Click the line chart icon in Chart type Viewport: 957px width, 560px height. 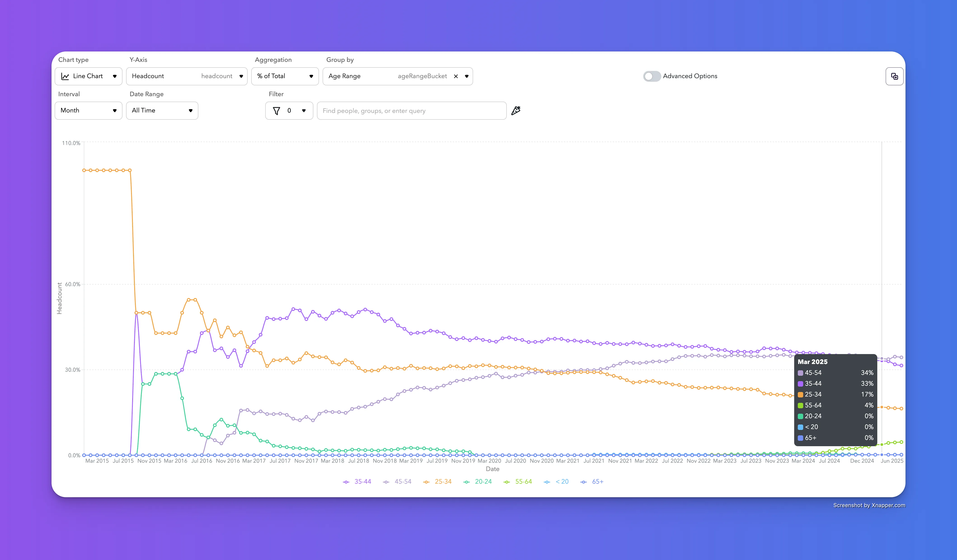tap(65, 76)
